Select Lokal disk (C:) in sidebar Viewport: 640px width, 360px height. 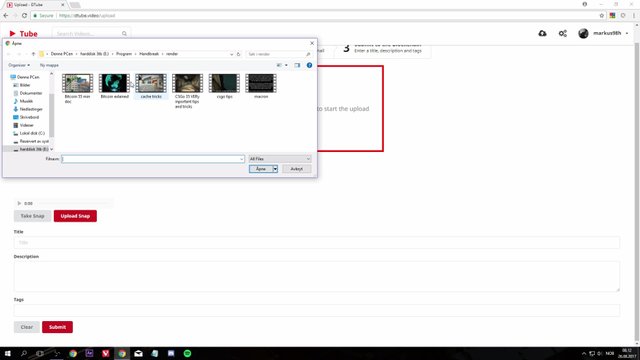click(32, 133)
